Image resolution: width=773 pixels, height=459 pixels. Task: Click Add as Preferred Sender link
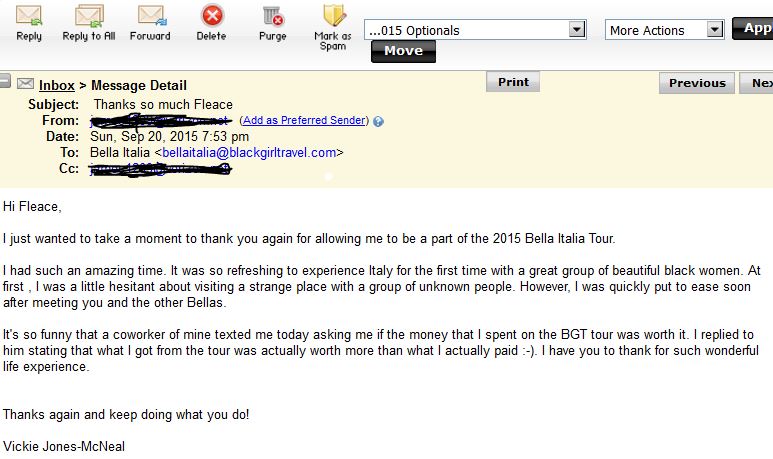coord(304,120)
